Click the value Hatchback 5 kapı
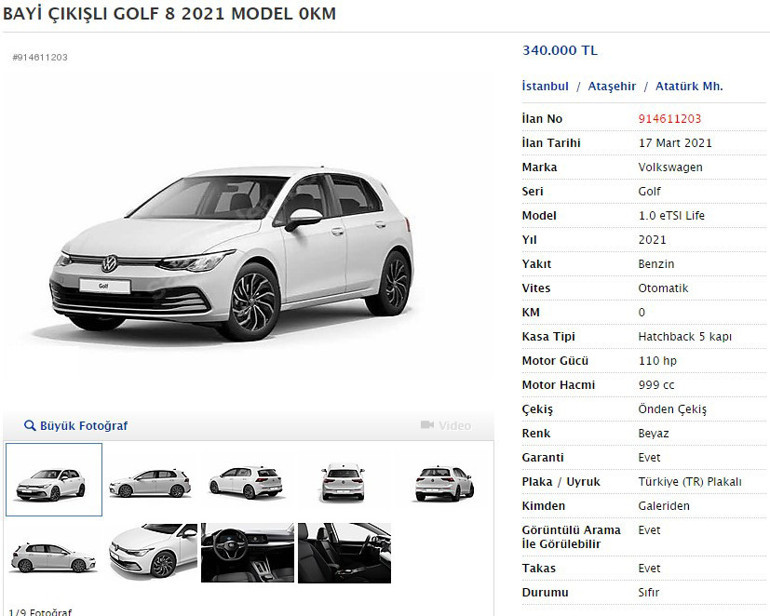The height and width of the screenshot is (616, 770). (x=685, y=337)
